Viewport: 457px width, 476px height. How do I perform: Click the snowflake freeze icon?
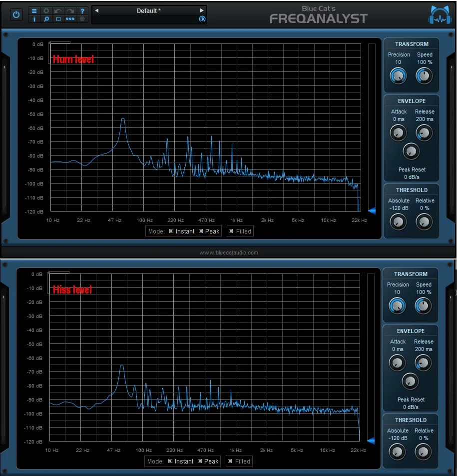coord(82,19)
